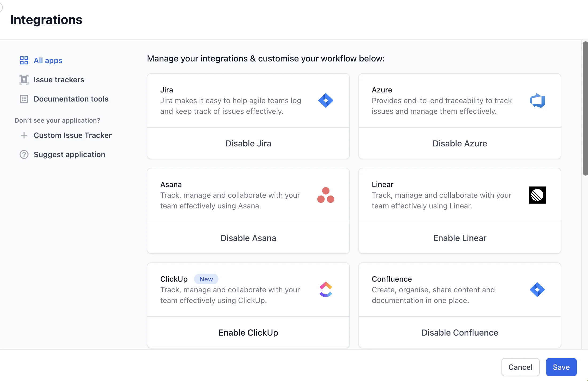Disable the Asana integration
Image resolution: width=588 pixels, height=381 pixels.
[x=248, y=238]
